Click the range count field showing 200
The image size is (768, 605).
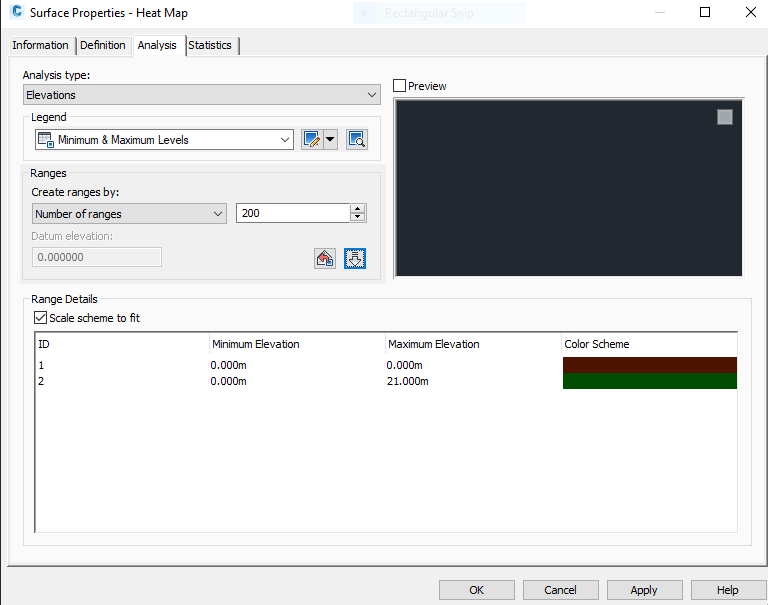(293, 213)
